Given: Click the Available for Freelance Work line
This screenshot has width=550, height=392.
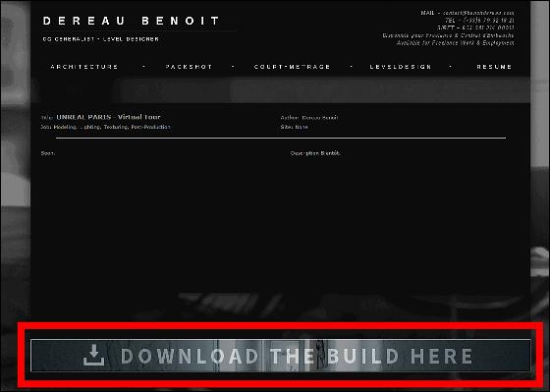Looking at the screenshot, I should tap(456, 43).
